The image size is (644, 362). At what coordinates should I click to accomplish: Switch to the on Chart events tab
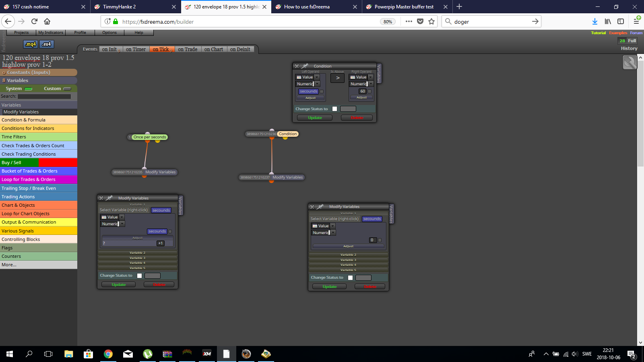(214, 49)
